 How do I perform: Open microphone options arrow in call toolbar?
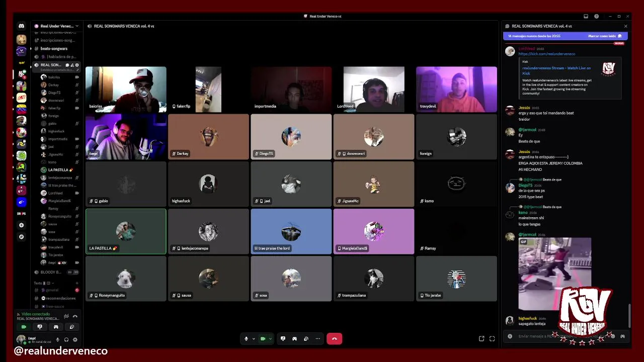254,339
